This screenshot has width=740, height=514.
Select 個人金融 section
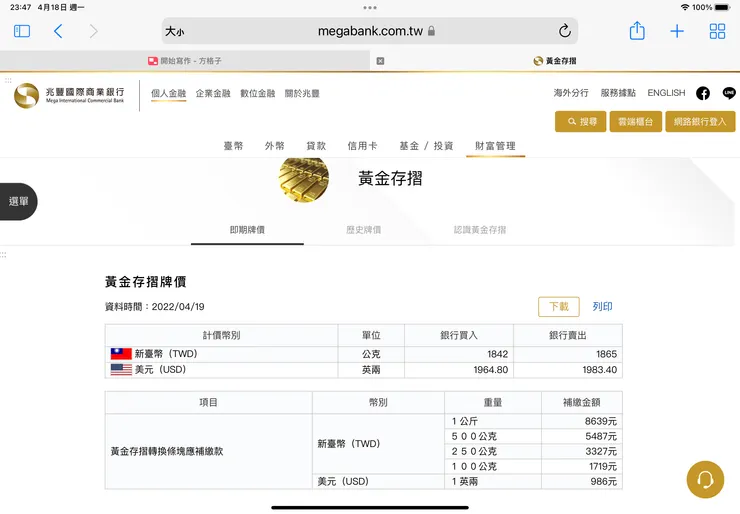(168, 93)
